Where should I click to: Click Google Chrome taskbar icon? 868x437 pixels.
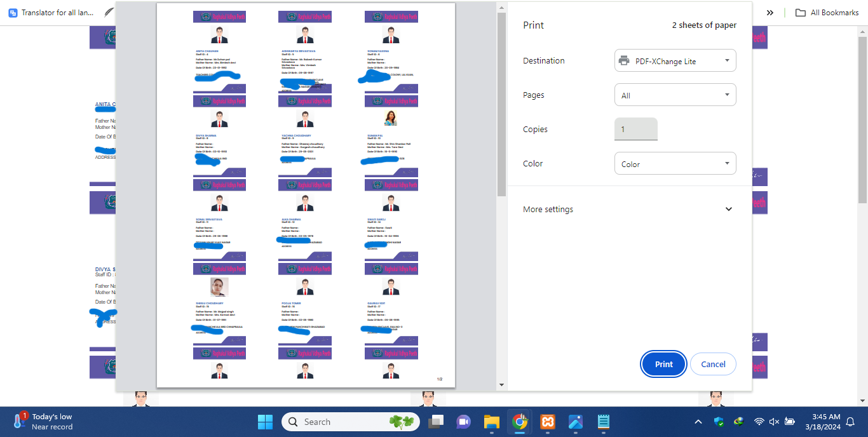pyautogui.click(x=520, y=422)
